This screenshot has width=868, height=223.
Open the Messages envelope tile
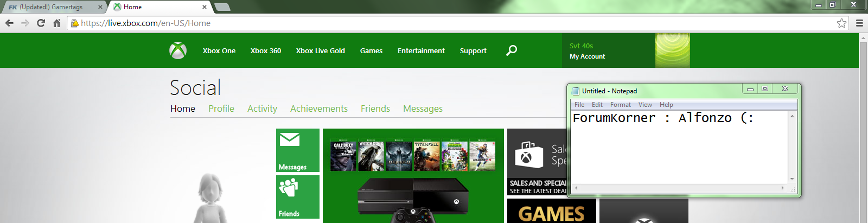[x=298, y=150]
